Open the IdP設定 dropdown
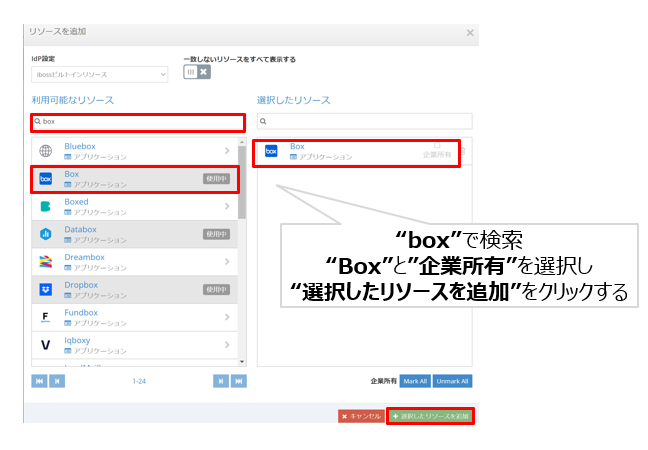This screenshot has width=648, height=450. pos(100,75)
